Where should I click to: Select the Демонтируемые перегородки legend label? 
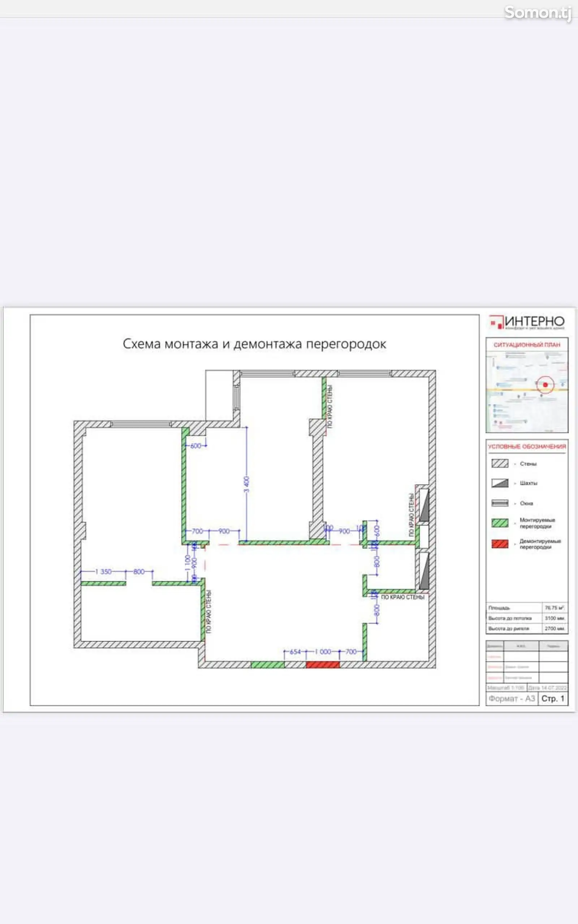tap(540, 544)
